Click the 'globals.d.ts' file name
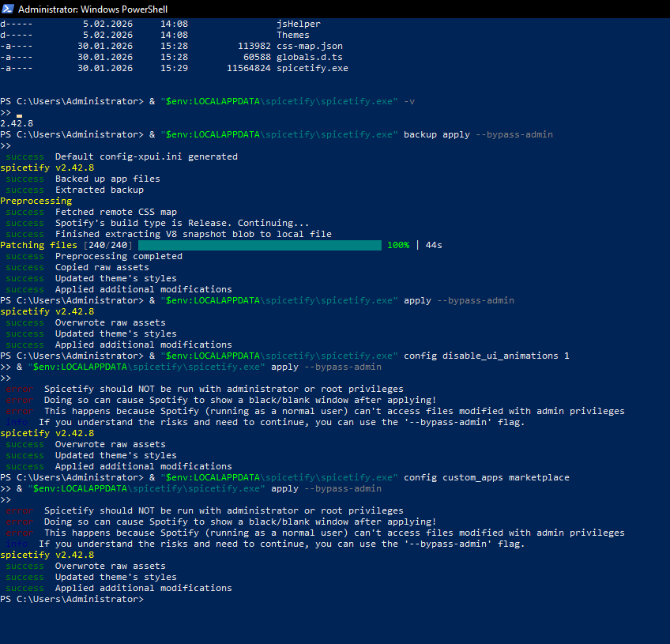The image size is (670, 644). point(310,57)
